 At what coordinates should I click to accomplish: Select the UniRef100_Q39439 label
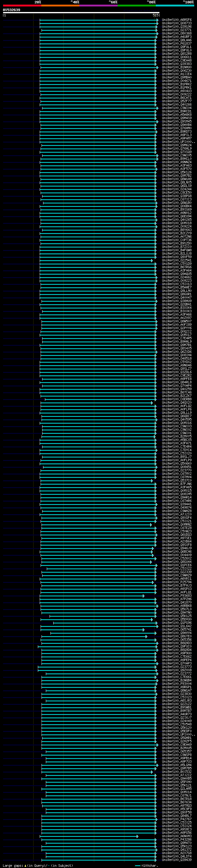(x=176, y=860)
